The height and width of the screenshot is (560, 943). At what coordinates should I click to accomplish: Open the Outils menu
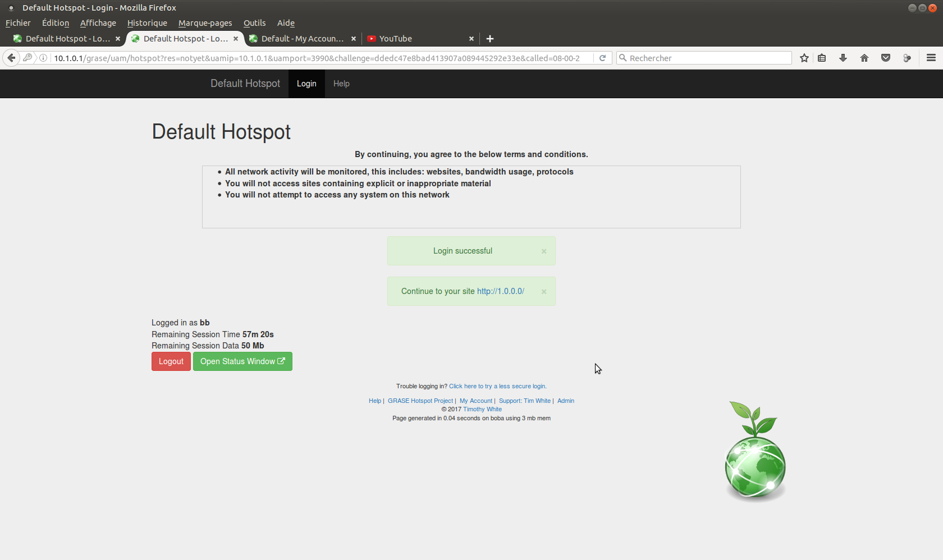(254, 23)
